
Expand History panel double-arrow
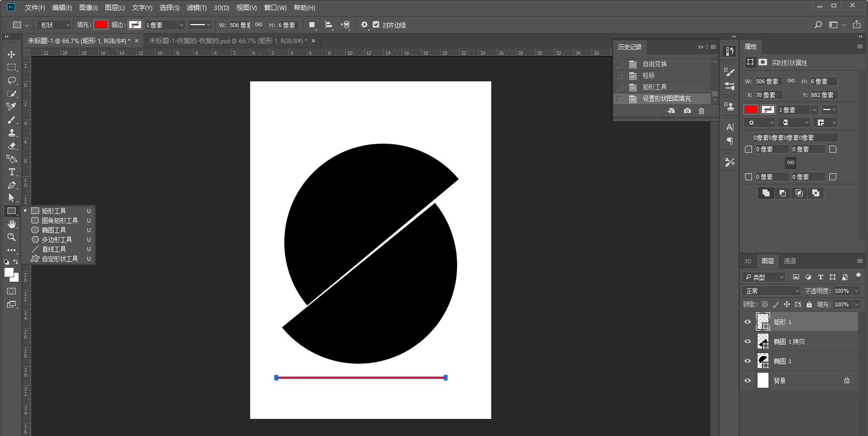pos(701,47)
